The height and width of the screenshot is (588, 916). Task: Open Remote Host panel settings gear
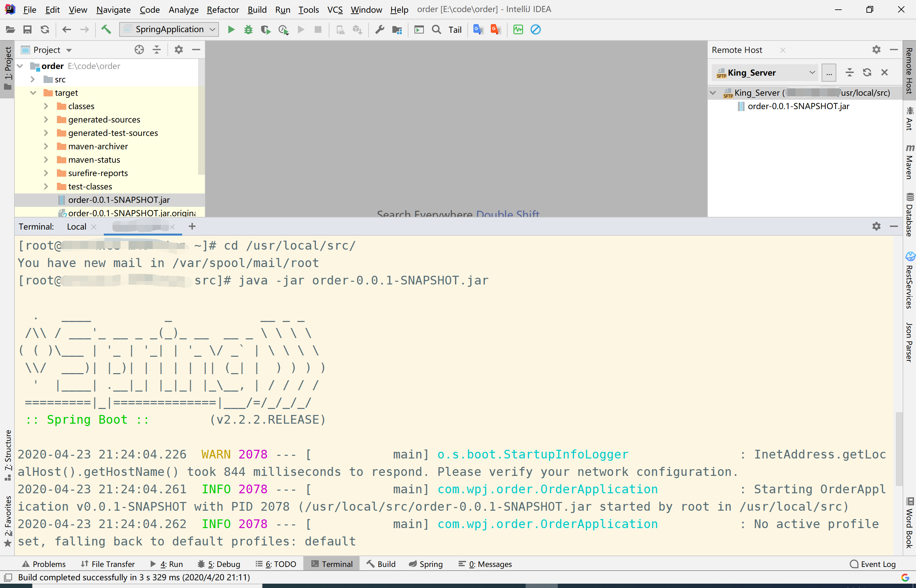[x=876, y=50]
